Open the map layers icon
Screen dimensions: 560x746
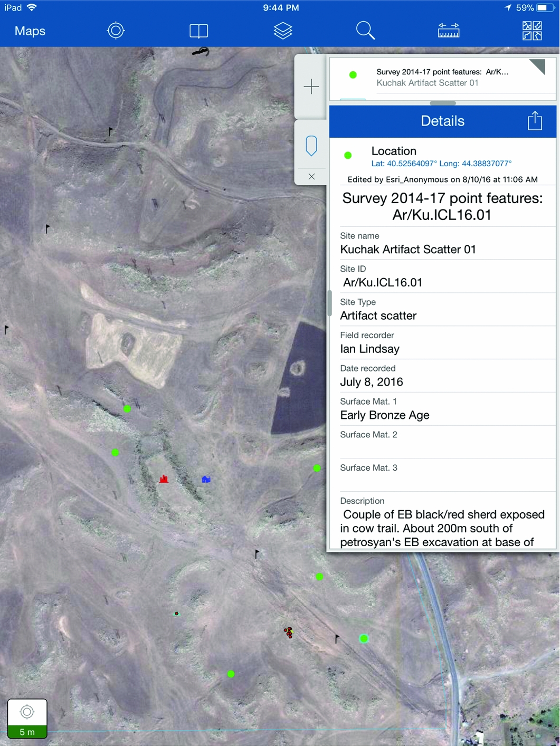(283, 31)
